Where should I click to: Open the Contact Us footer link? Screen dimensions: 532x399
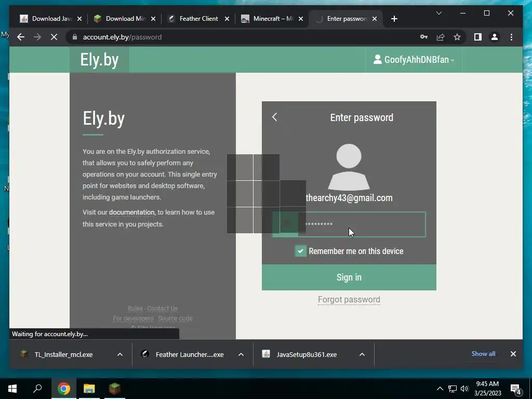coord(162,309)
